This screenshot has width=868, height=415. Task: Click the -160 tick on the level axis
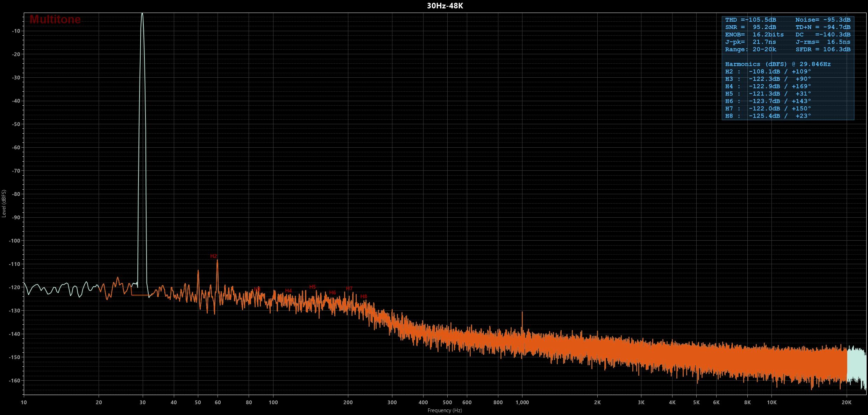point(14,380)
